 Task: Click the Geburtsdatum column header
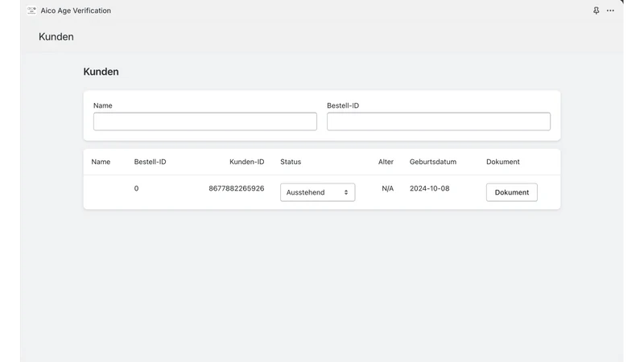pyautogui.click(x=433, y=162)
